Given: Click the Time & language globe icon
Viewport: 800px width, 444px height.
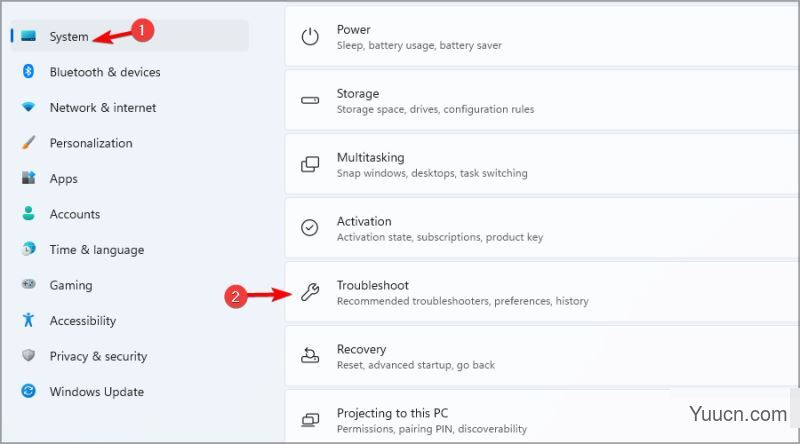Looking at the screenshot, I should point(29,249).
